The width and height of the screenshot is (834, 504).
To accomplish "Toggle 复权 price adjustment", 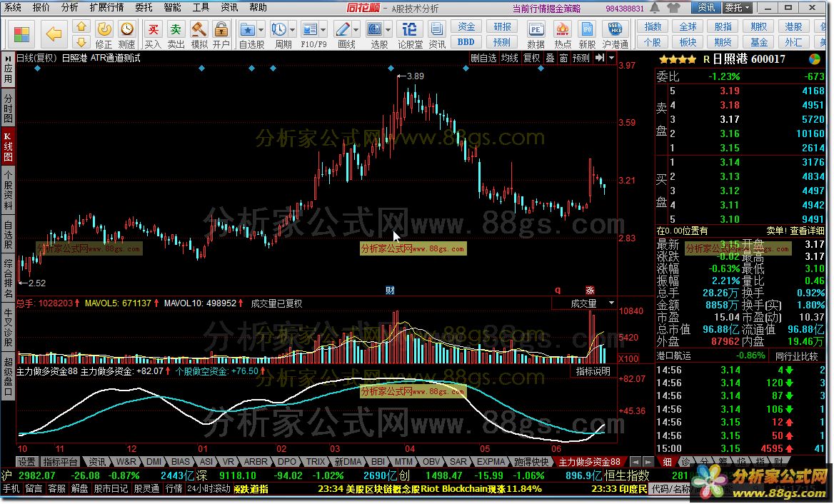I will point(531,58).
